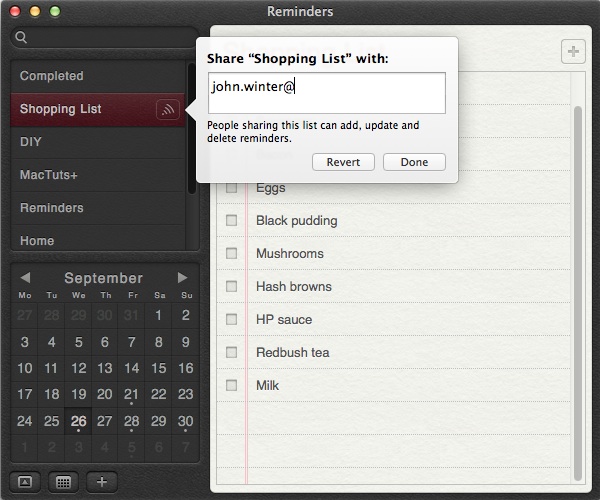The image size is (600, 500).
Task: Select September 17 in calendar
Action: (x=24, y=394)
